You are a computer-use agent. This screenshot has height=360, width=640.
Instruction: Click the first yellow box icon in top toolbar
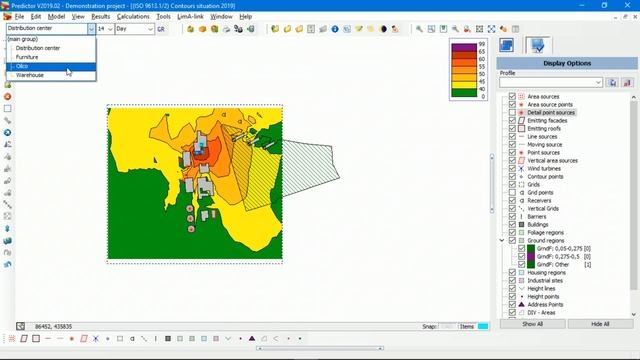[190, 29]
